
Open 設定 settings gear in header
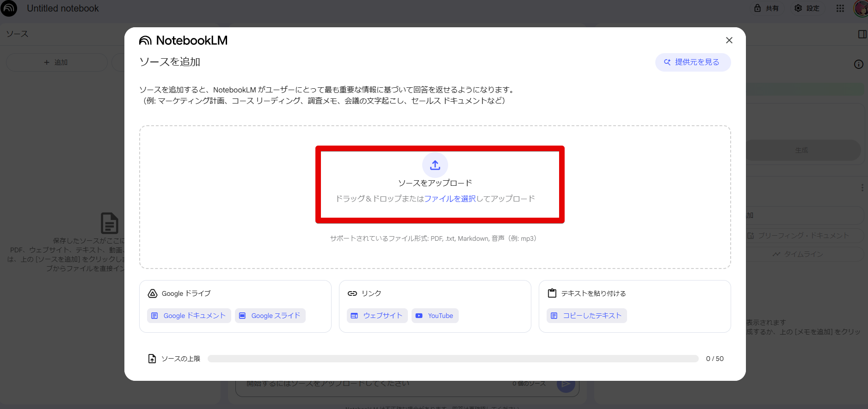[807, 8]
